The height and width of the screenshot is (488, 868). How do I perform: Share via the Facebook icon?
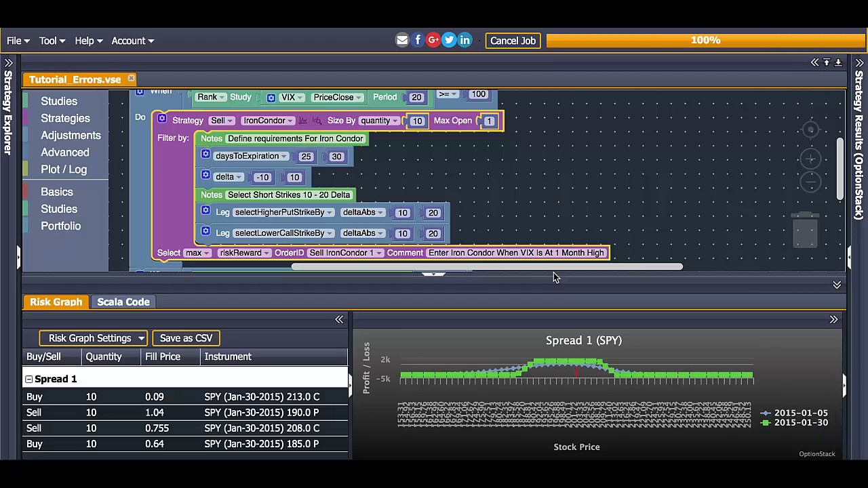pos(418,41)
